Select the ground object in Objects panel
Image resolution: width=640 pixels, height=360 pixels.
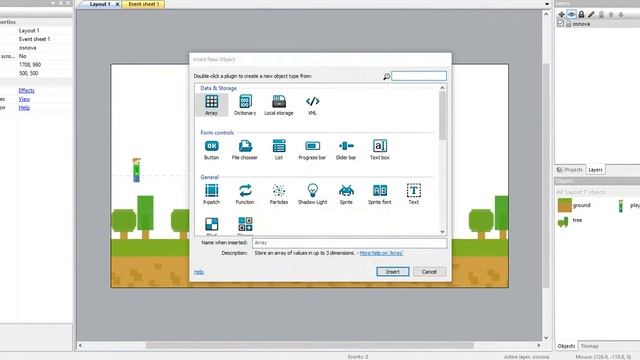574,205
